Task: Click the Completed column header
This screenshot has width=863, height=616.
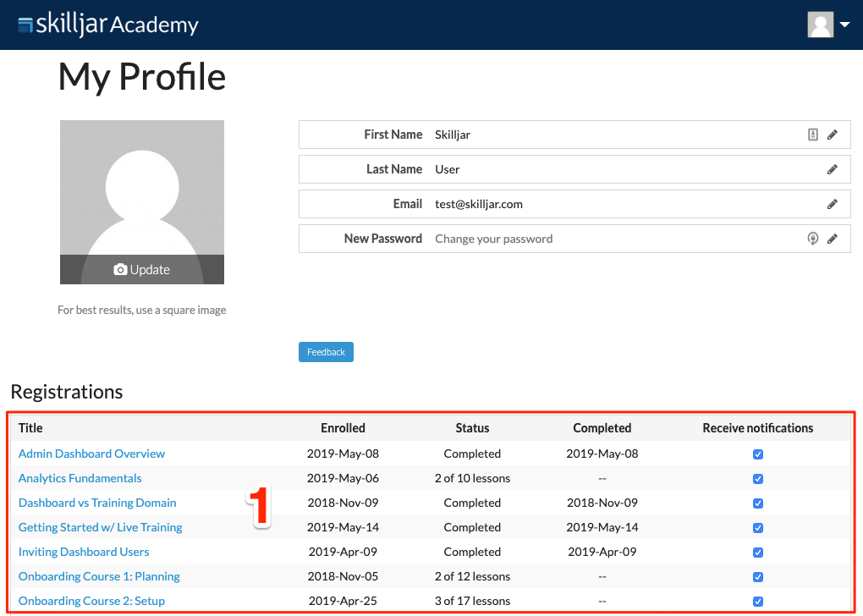Action: point(602,428)
